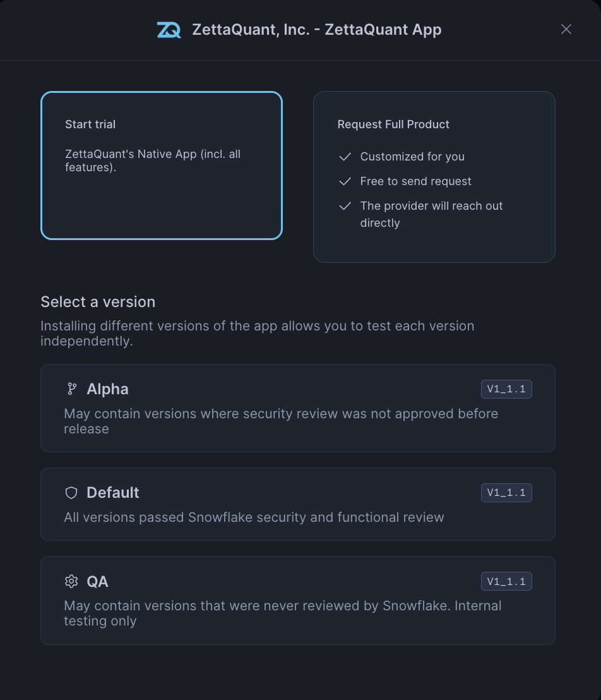601x700 pixels.
Task: Select the QA version label
Action: click(98, 581)
